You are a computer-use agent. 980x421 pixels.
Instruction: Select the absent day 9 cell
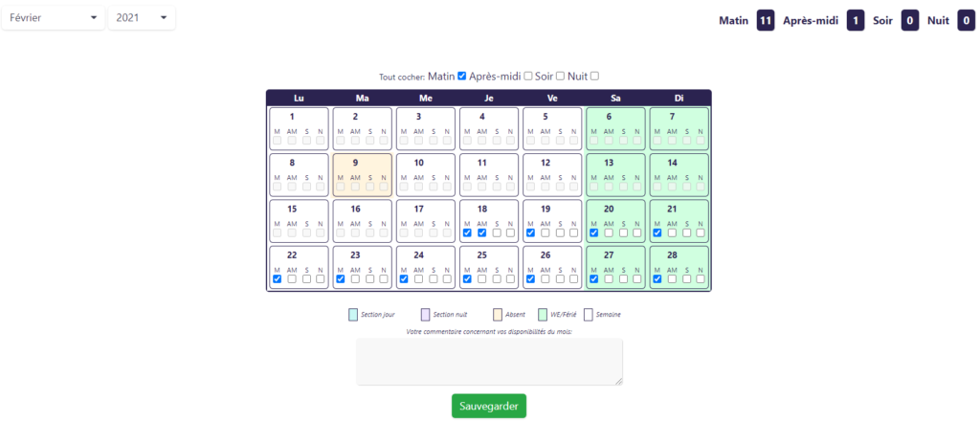(x=363, y=175)
